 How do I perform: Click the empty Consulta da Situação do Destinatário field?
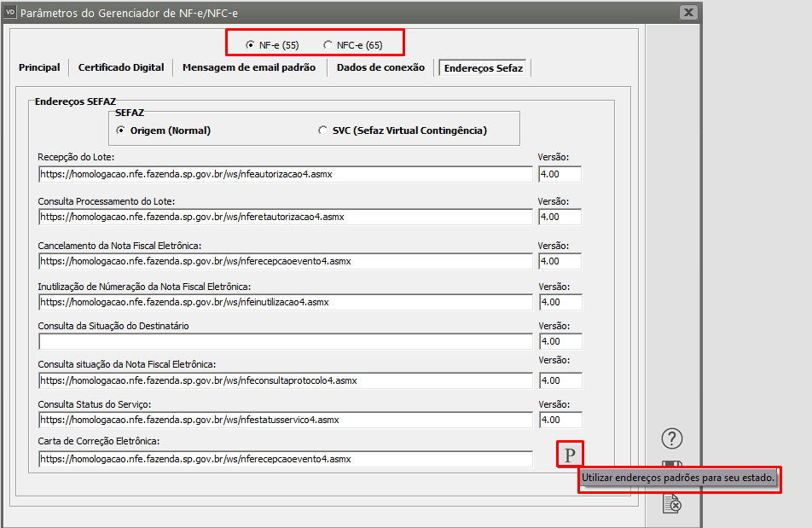[x=285, y=341]
